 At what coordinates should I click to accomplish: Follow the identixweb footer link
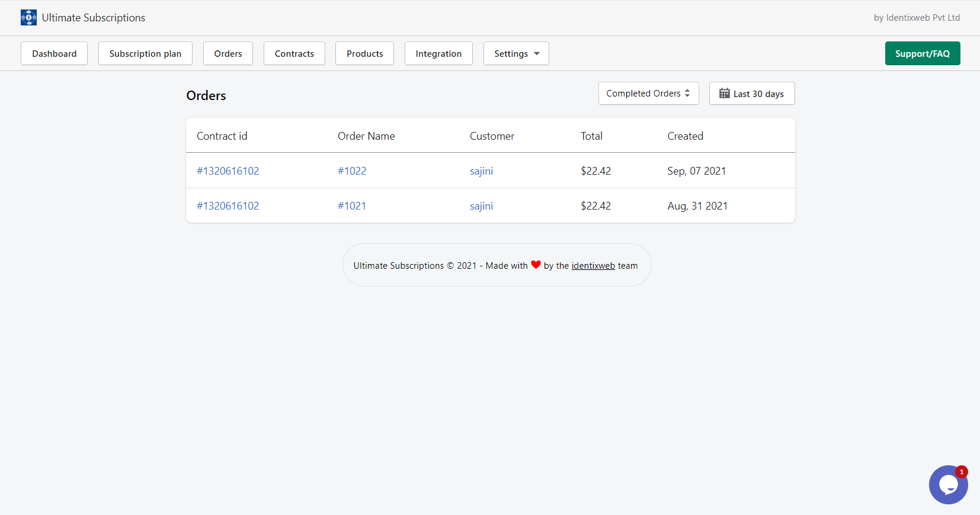[x=593, y=266]
